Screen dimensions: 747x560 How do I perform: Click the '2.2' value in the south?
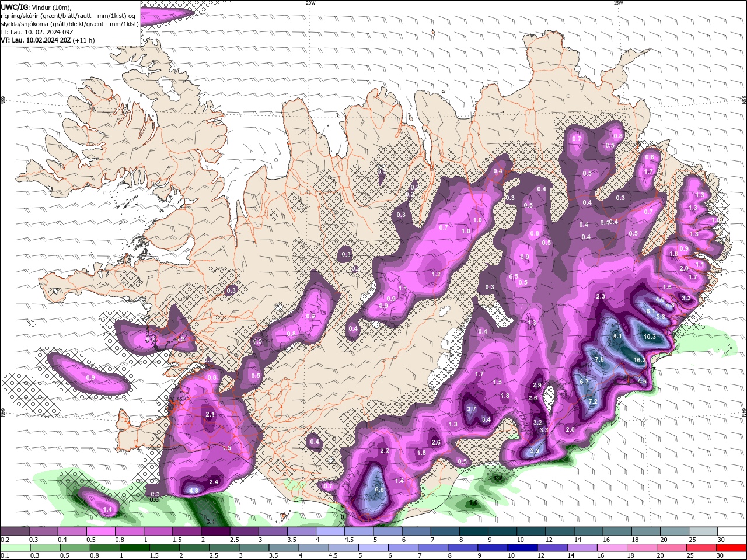point(385,450)
